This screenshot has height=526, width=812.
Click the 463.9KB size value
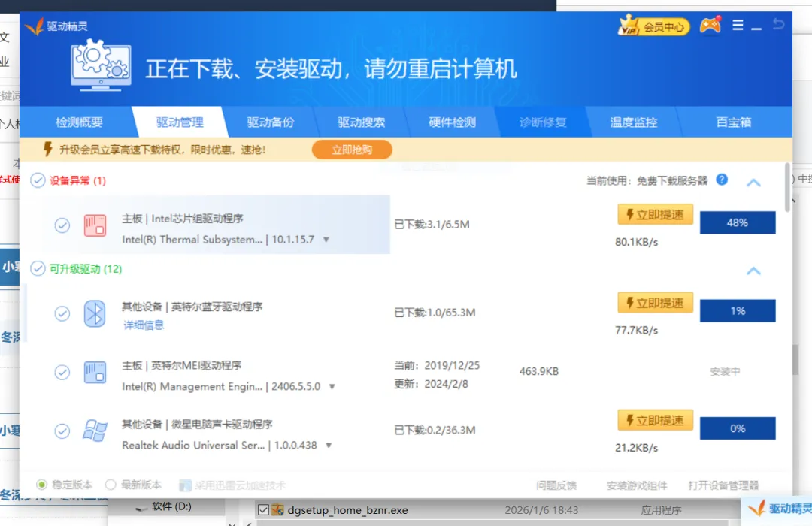pyautogui.click(x=538, y=371)
